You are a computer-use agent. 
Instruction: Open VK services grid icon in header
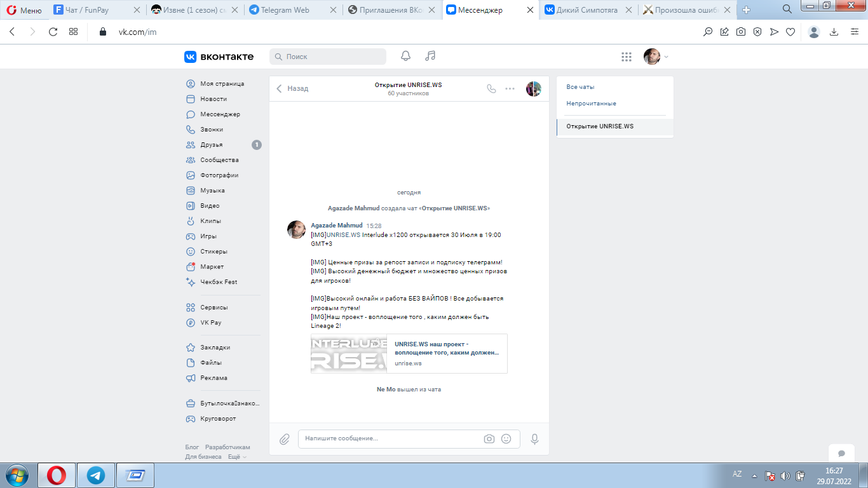pos(627,57)
